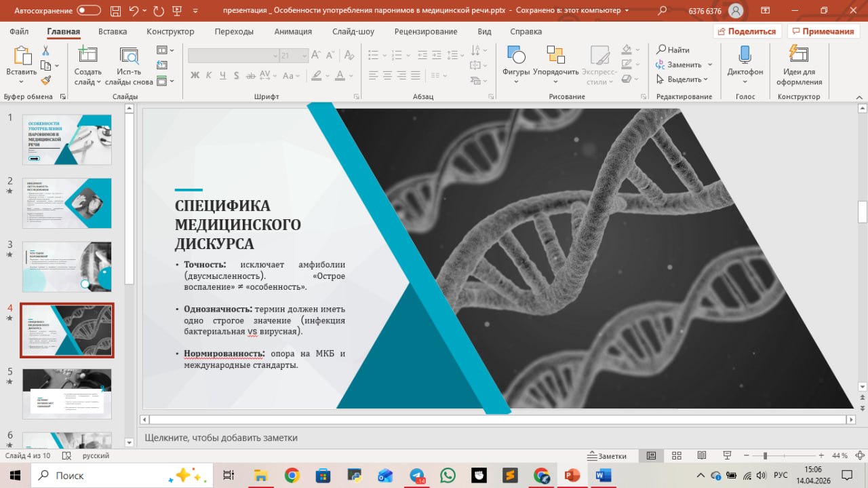Image resolution: width=868 pixels, height=488 pixels.
Task: Click the Paste clipboard icon
Action: pos(22,56)
